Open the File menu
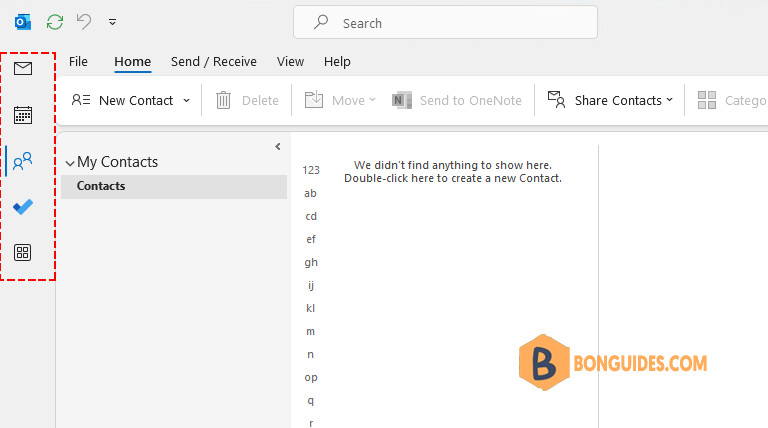The height and width of the screenshot is (428, 768). click(x=78, y=62)
